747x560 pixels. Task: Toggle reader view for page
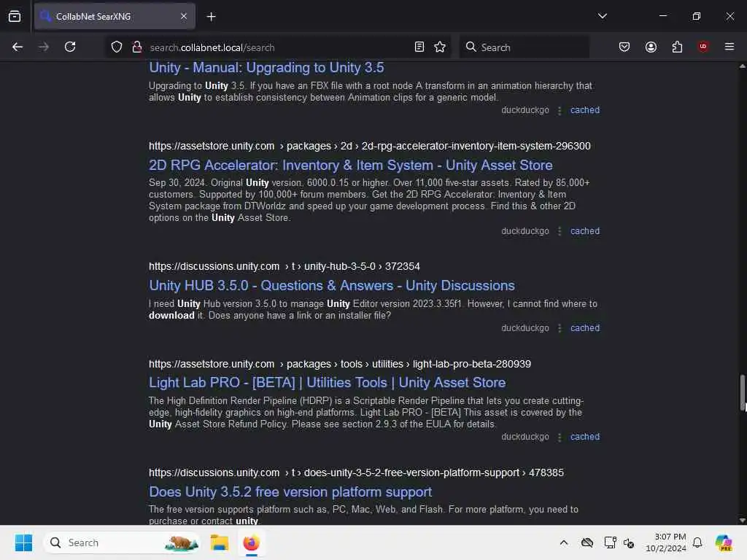pyautogui.click(x=419, y=47)
